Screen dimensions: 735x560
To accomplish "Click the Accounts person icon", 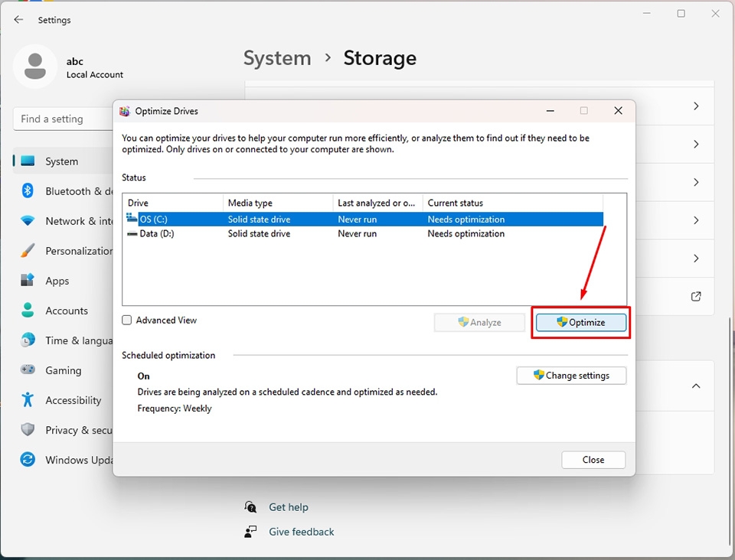I will coord(28,310).
